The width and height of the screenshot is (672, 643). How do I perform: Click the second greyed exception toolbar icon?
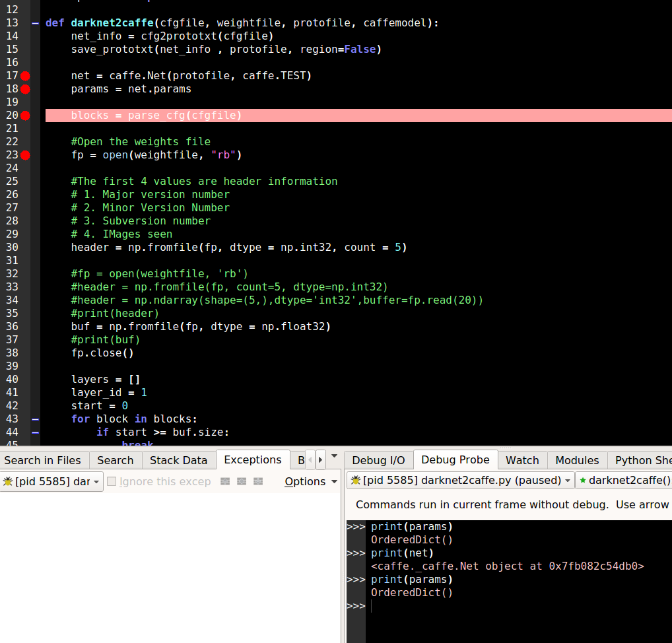pos(242,481)
